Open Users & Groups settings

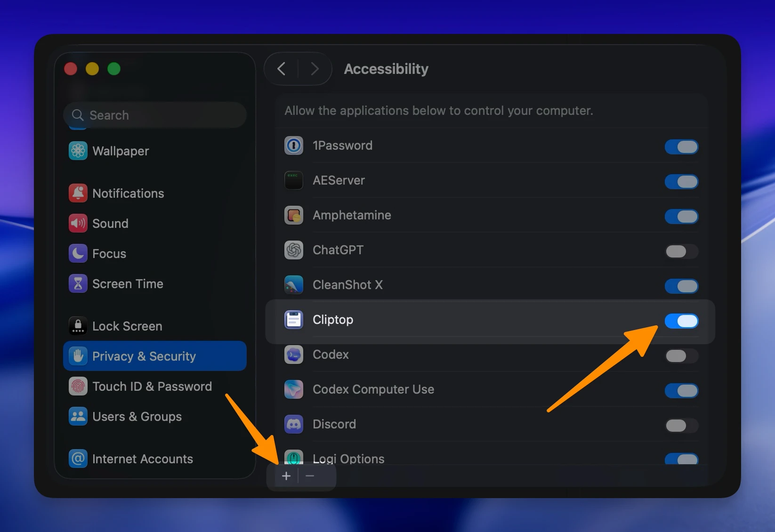click(155, 416)
